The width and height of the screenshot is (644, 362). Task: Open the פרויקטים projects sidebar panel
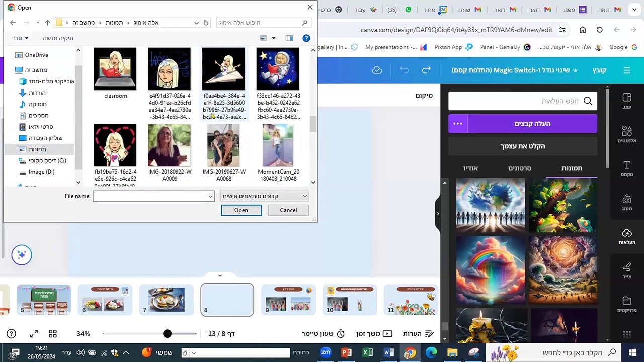coord(627,304)
